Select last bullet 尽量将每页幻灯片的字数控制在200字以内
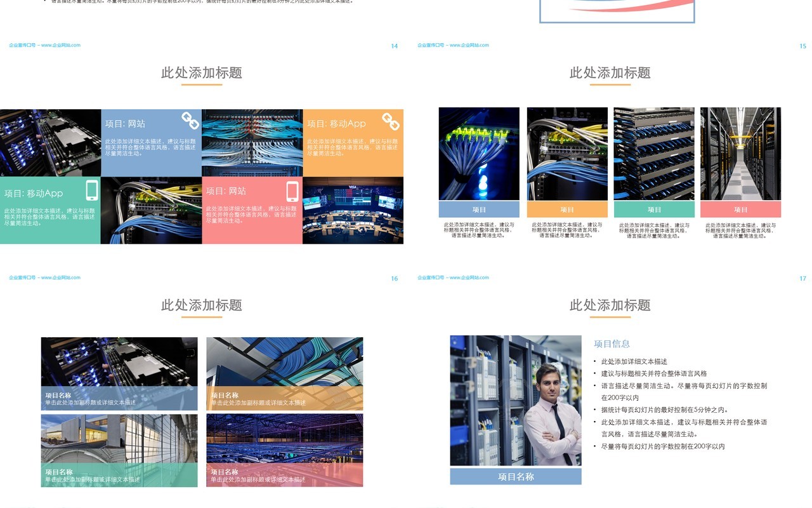The width and height of the screenshot is (812, 508). coord(663,446)
